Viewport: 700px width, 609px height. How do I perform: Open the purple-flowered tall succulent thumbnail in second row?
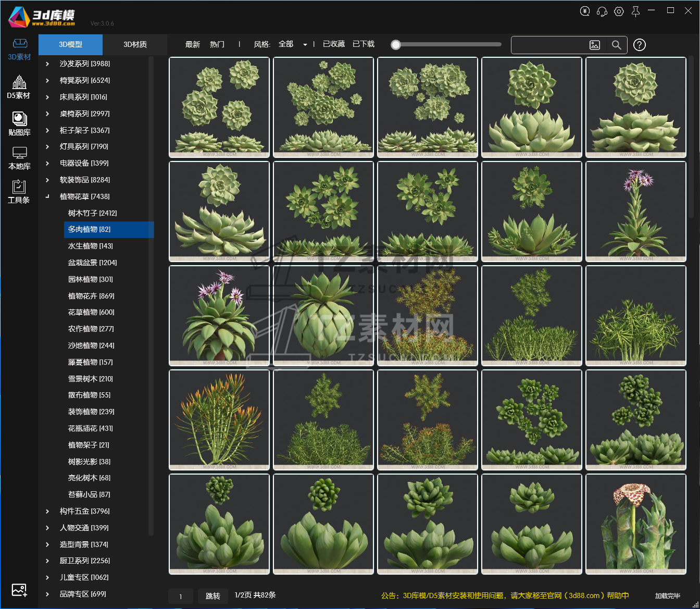point(636,212)
